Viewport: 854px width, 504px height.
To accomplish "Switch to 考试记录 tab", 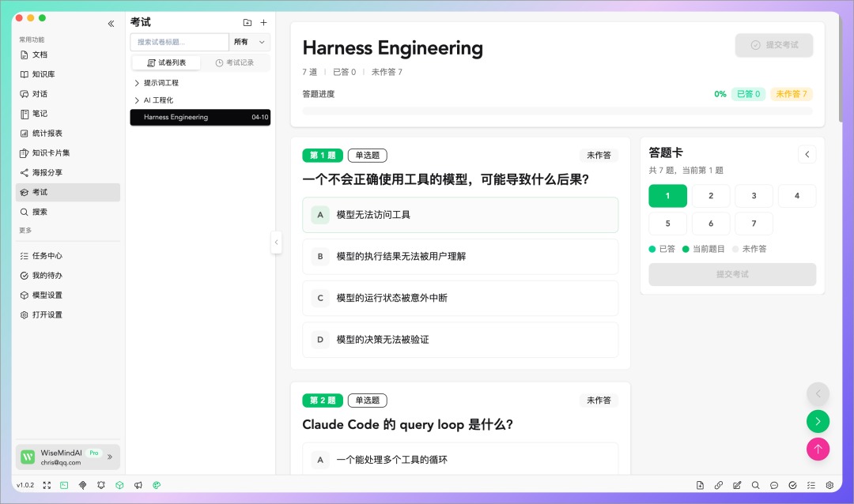I will click(235, 62).
